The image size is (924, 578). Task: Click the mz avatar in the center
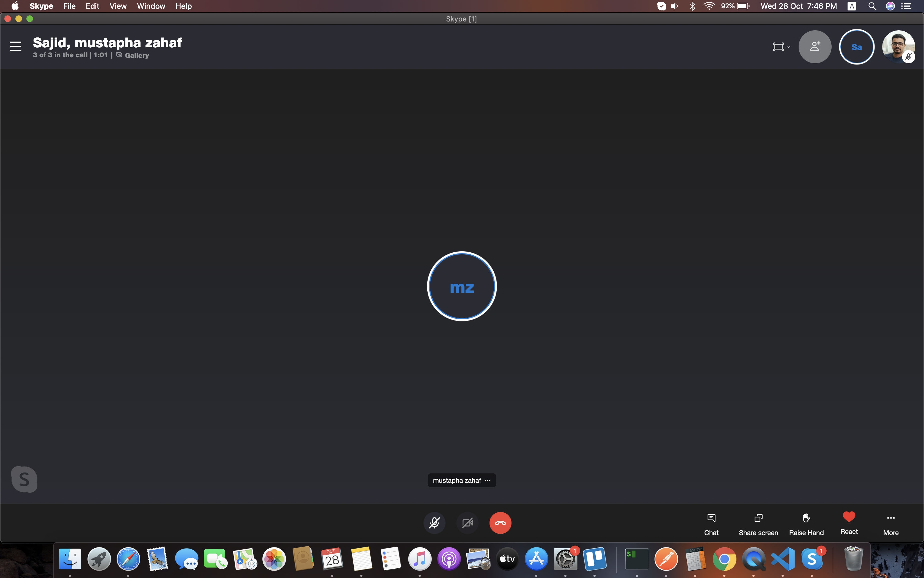pyautogui.click(x=462, y=286)
